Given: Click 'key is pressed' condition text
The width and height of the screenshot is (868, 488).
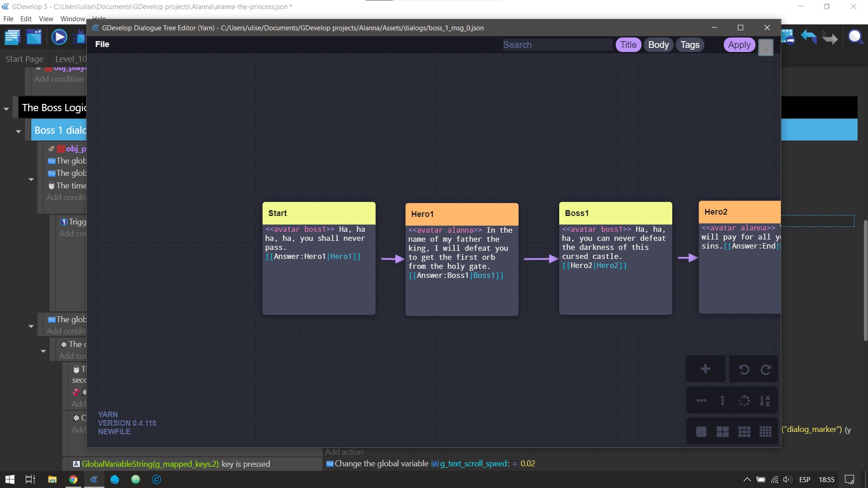Looking at the screenshot, I should pos(245,464).
